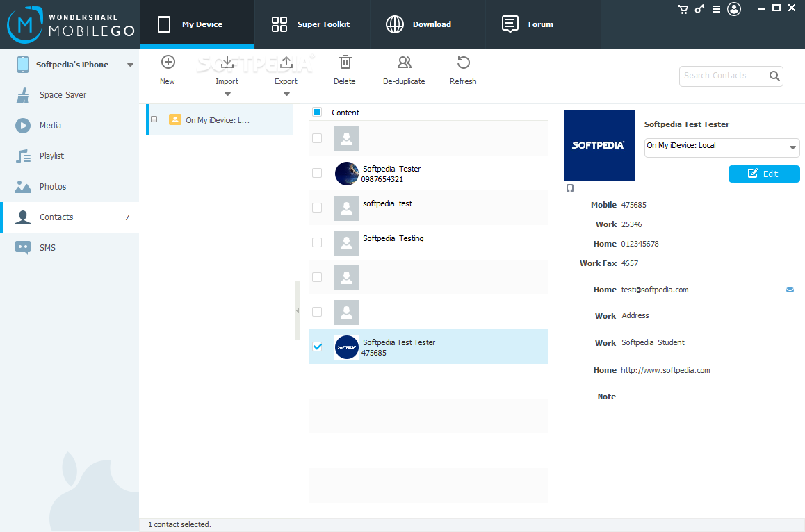
Task: Select Contacts in the sidebar
Action: 70,217
